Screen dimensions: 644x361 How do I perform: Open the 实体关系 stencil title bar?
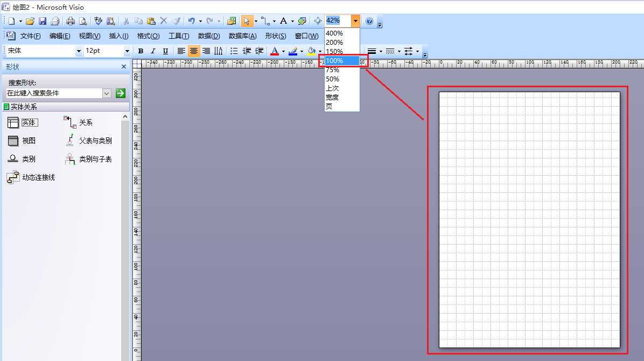pos(66,107)
